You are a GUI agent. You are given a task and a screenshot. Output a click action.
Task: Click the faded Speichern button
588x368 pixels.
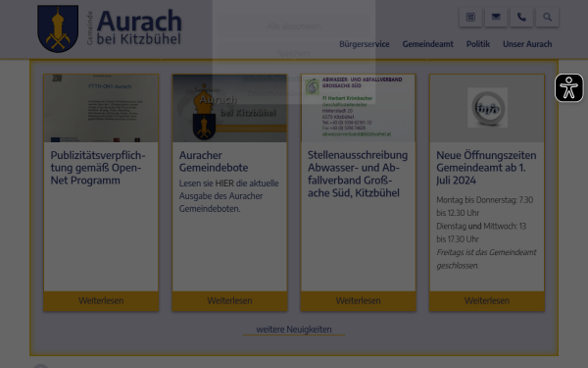294,53
